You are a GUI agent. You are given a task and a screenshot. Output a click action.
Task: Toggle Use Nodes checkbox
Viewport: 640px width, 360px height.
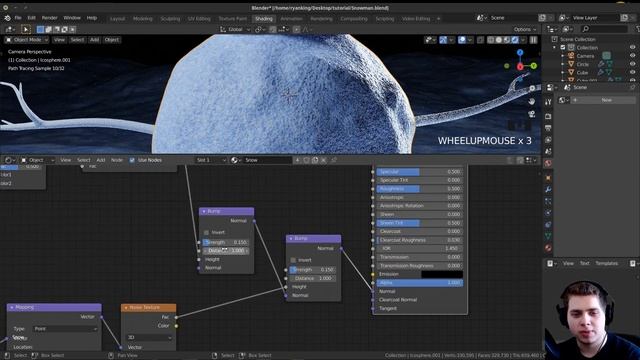tap(132, 160)
